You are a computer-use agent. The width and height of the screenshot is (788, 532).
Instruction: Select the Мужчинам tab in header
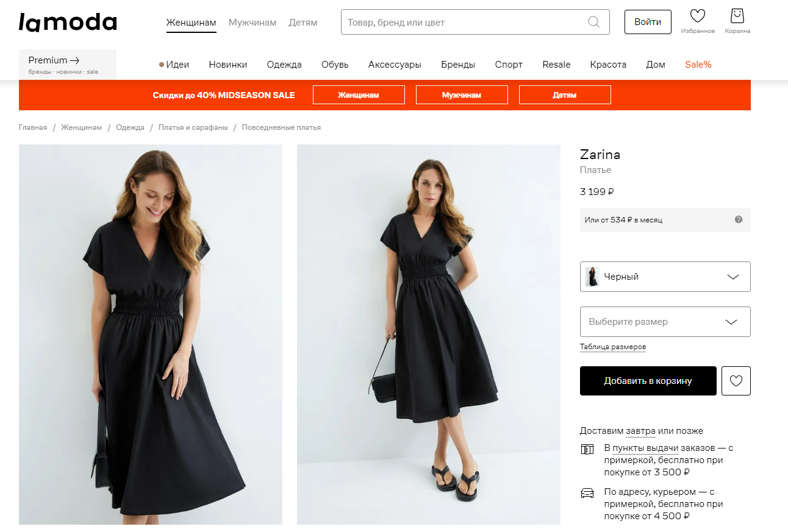(x=253, y=23)
